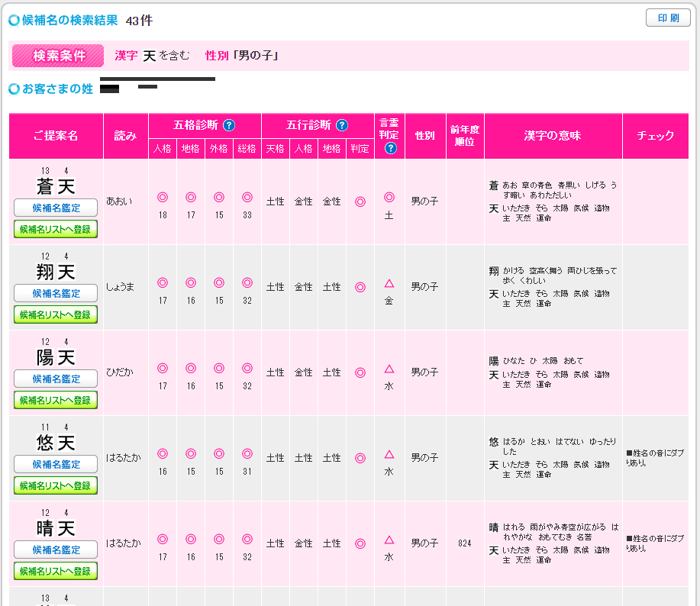
Task: Open 候補名鑑定 for 翔天
Action: point(56,294)
